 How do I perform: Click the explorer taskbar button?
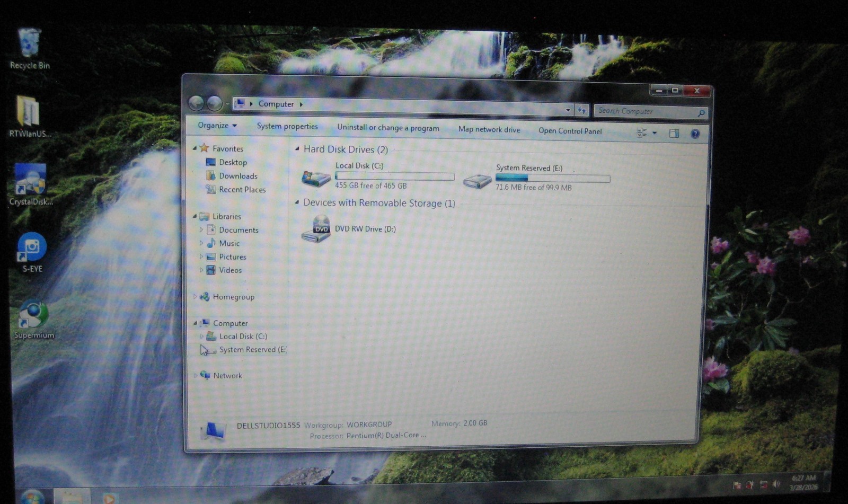point(72,497)
